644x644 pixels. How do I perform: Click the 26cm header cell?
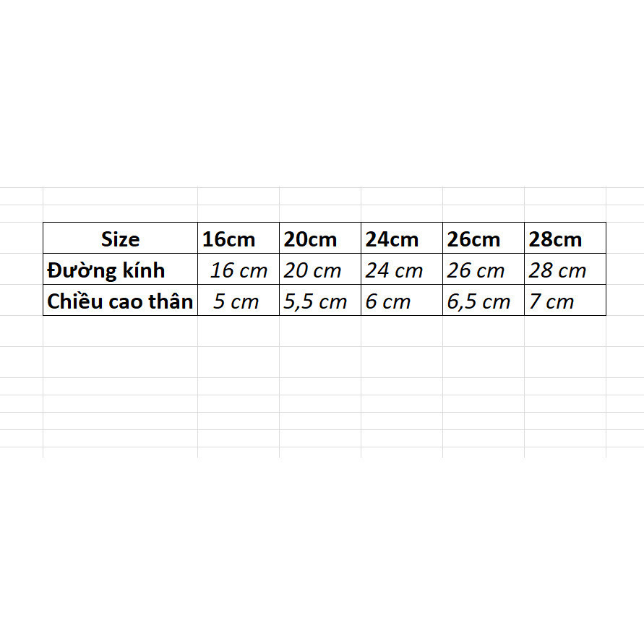[x=484, y=239]
